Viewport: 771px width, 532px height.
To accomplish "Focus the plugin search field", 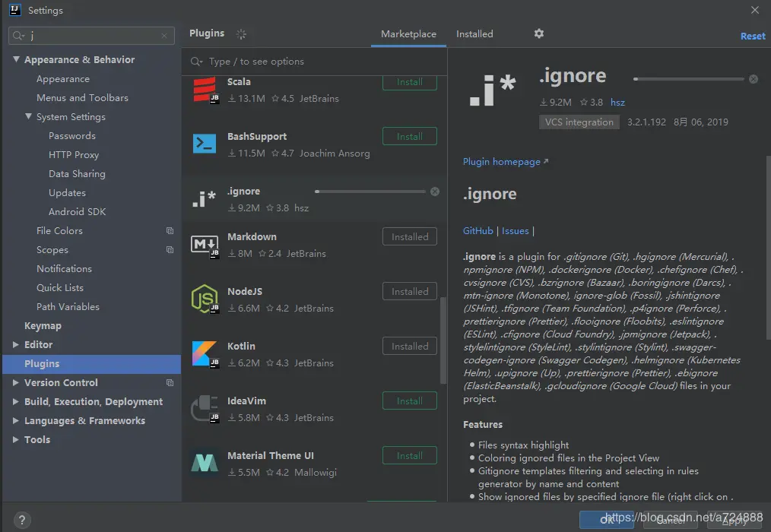I will tap(315, 62).
